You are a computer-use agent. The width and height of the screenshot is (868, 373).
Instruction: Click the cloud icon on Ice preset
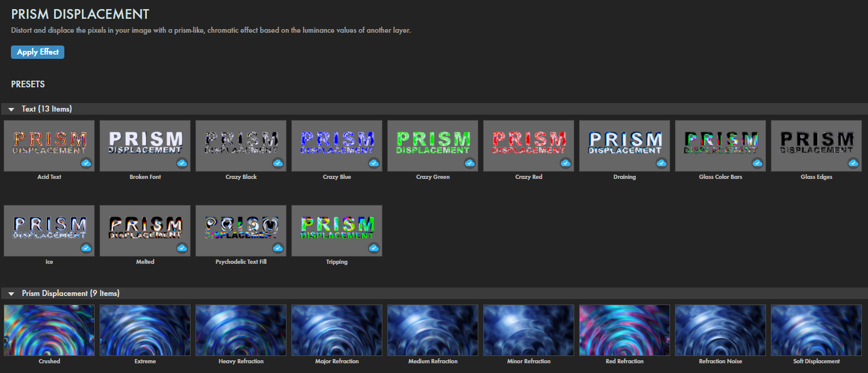coord(86,248)
